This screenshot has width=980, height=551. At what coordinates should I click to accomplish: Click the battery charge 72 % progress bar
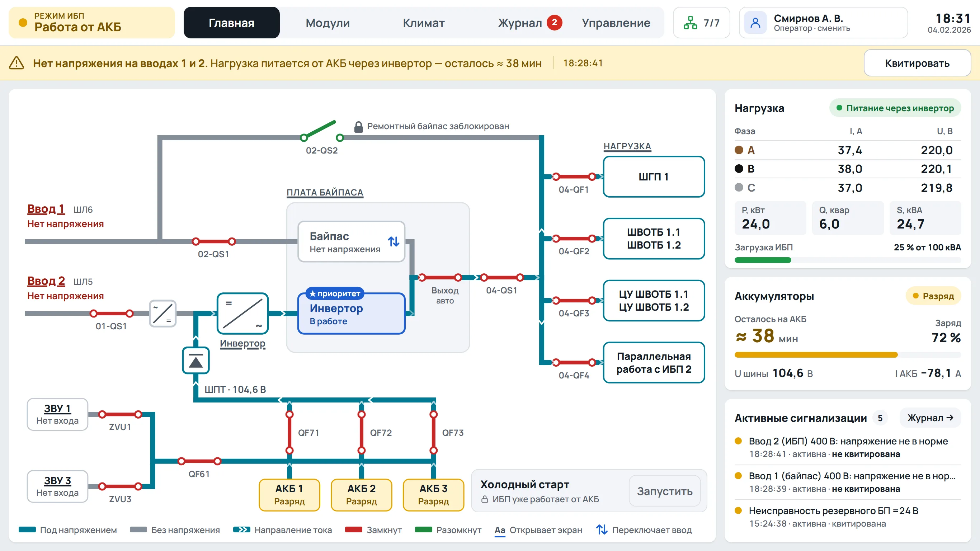[x=848, y=355]
